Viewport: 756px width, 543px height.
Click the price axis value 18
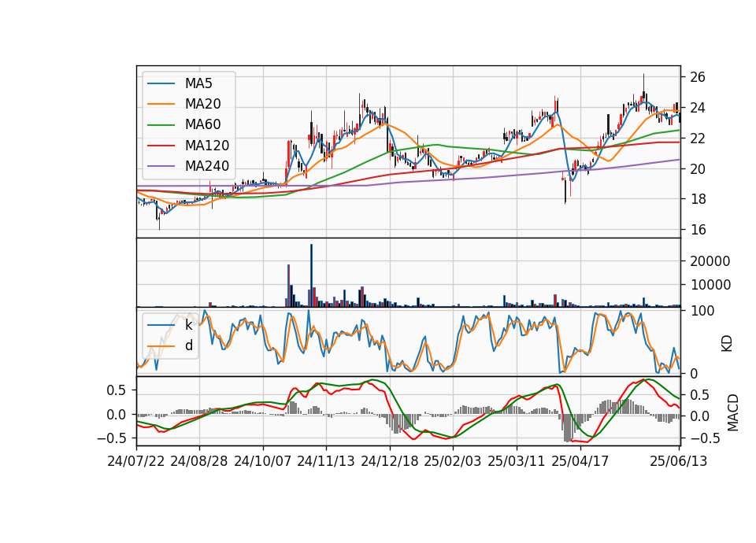[x=698, y=199]
